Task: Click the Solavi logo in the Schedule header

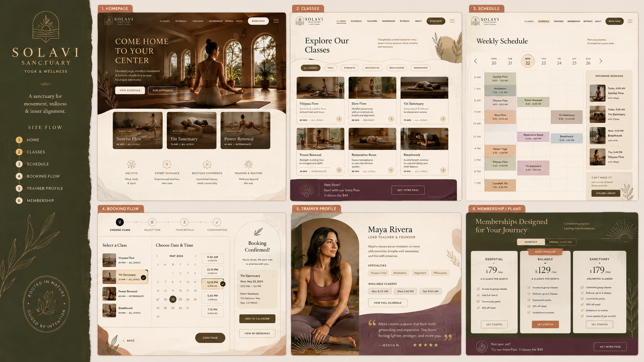Action: (x=485, y=21)
